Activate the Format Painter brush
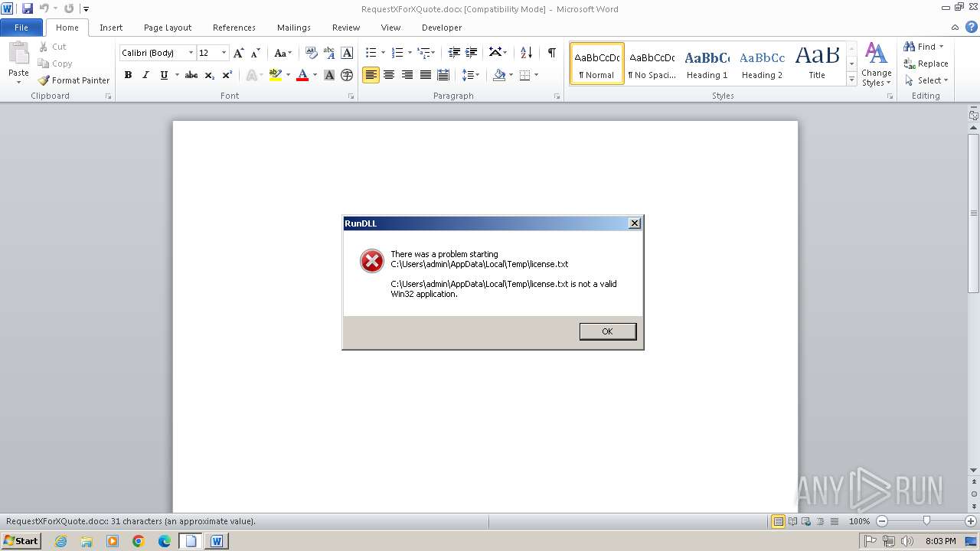 click(74, 80)
